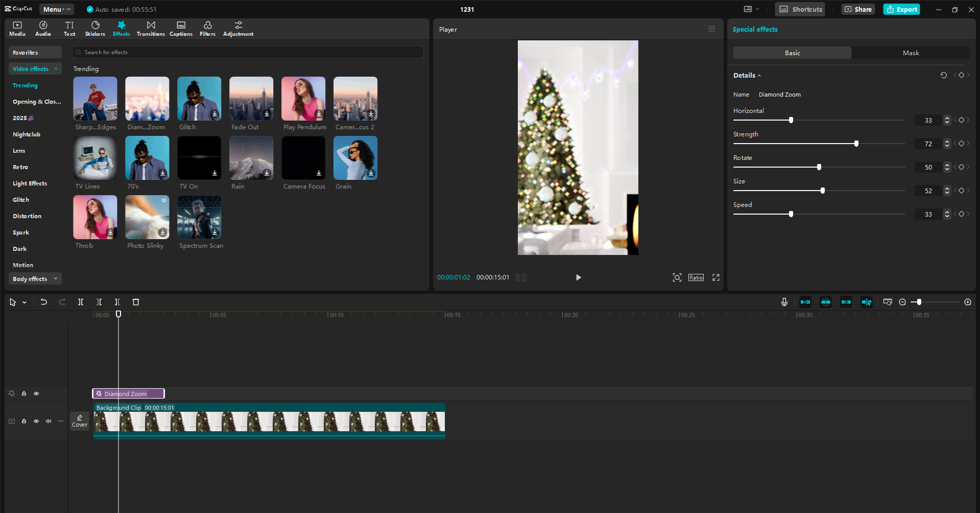Add a keyframe for Strength
980x513 pixels.
click(961, 144)
